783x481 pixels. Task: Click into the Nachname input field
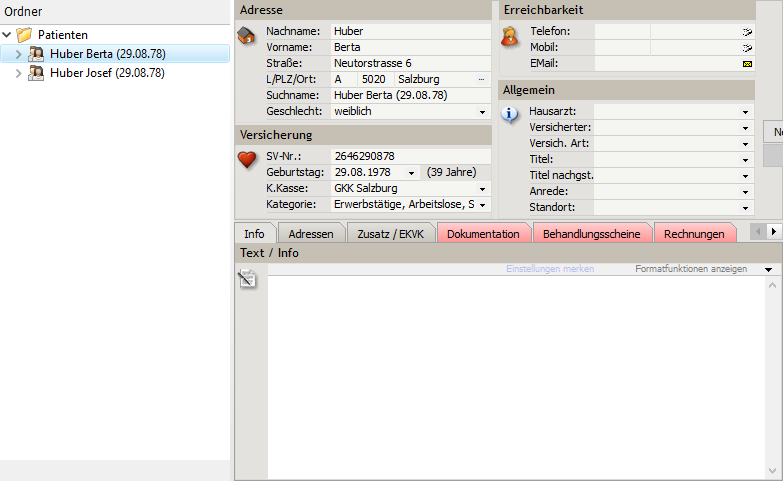coord(409,31)
